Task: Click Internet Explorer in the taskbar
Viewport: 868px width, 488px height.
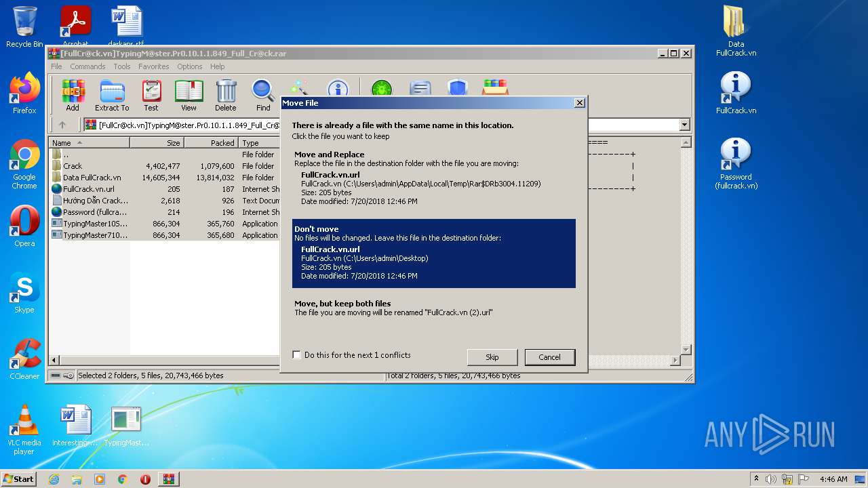Action: pos(54,479)
